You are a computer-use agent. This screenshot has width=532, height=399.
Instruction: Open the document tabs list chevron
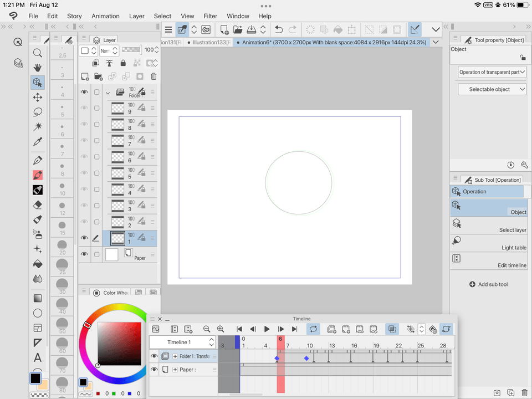436,42
